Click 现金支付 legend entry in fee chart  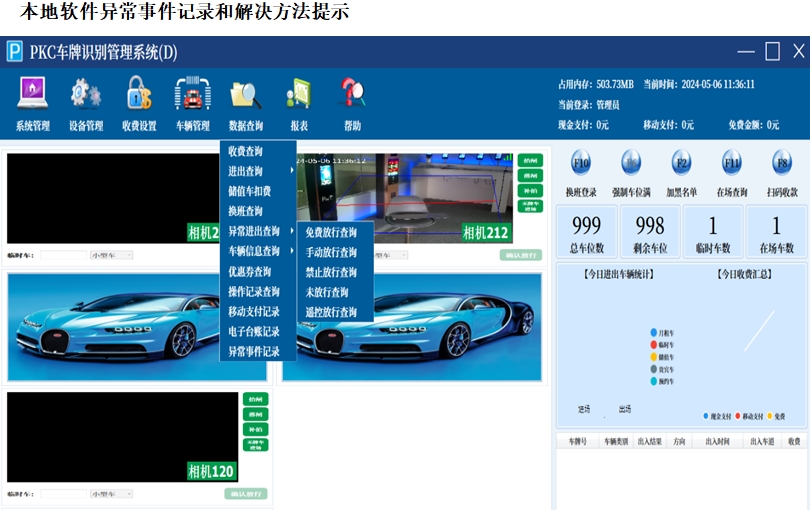(717, 416)
